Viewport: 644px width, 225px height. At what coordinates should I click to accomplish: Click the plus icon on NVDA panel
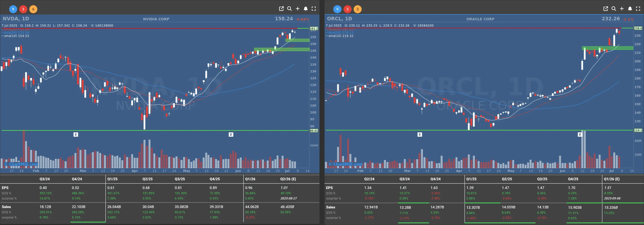tap(297, 9)
